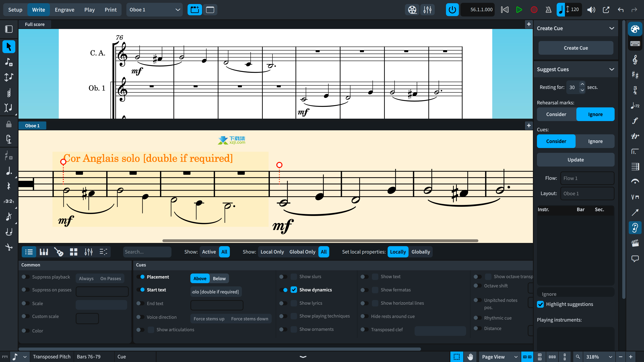Toggle Show dynamics checkbox on
The image size is (644, 362).
(293, 290)
